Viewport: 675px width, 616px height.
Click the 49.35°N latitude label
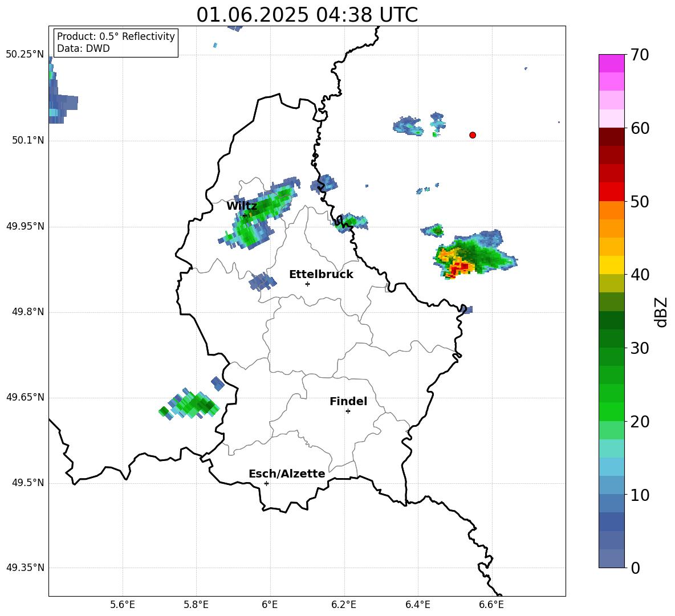[x=25, y=568]
